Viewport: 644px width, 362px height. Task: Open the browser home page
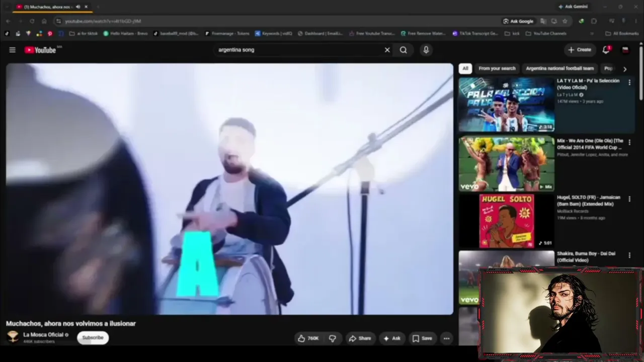click(x=44, y=21)
